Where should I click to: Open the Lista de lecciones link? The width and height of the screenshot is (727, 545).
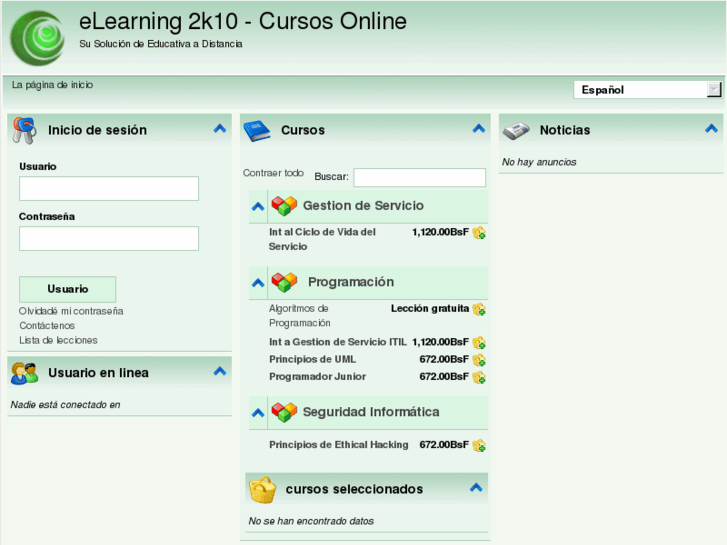[x=58, y=340]
